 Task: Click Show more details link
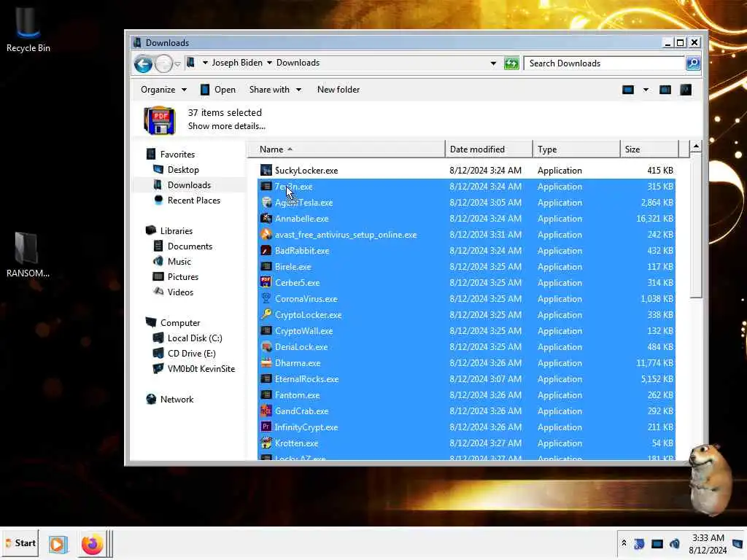(x=226, y=126)
